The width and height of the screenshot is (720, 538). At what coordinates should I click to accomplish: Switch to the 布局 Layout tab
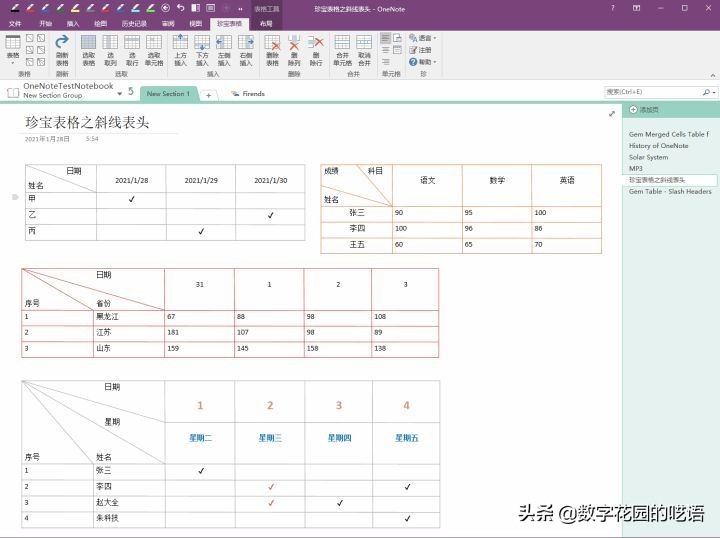coord(266,23)
